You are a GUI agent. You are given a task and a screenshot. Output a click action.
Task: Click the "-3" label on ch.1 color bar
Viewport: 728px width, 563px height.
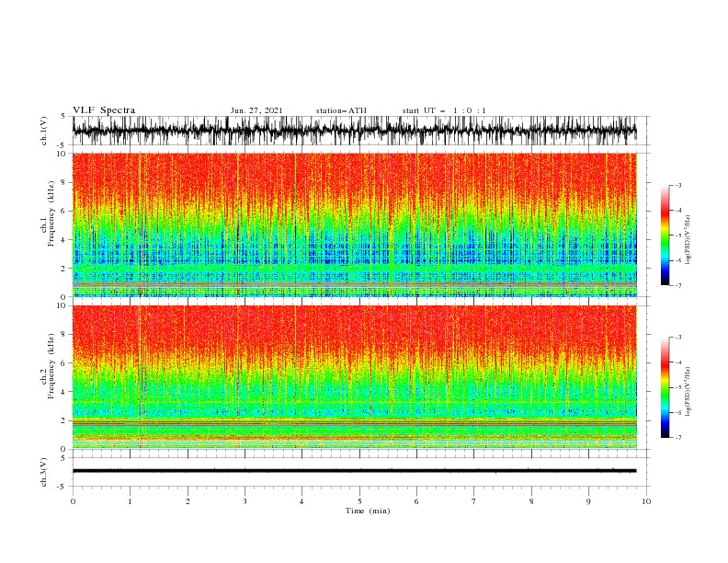pos(678,185)
